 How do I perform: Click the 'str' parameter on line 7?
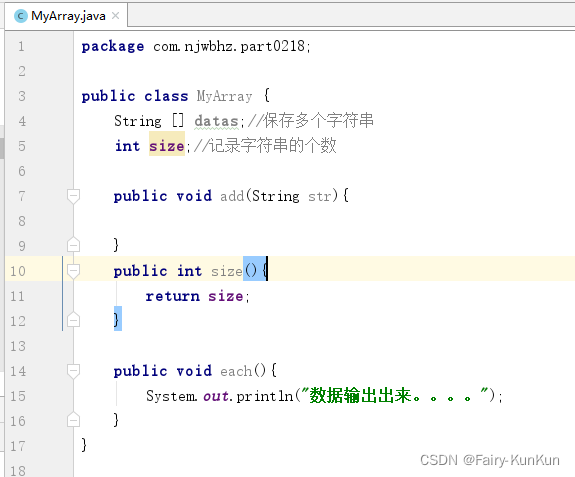[320, 197]
